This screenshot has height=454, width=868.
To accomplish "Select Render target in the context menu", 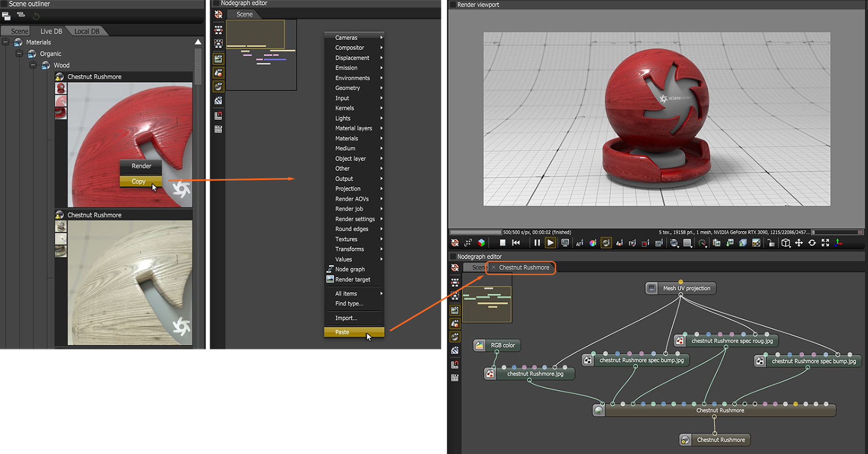I will pos(354,279).
